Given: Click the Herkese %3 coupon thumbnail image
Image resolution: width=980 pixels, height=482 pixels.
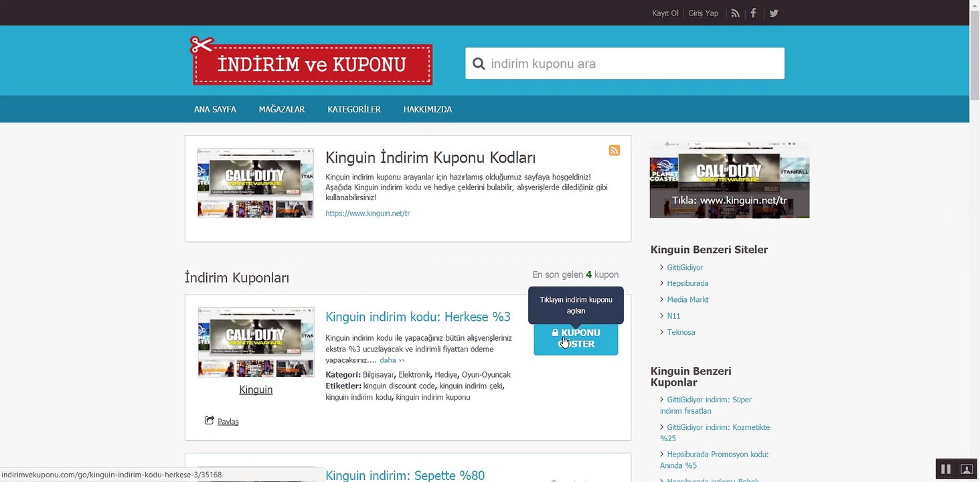Looking at the screenshot, I should tap(256, 342).
